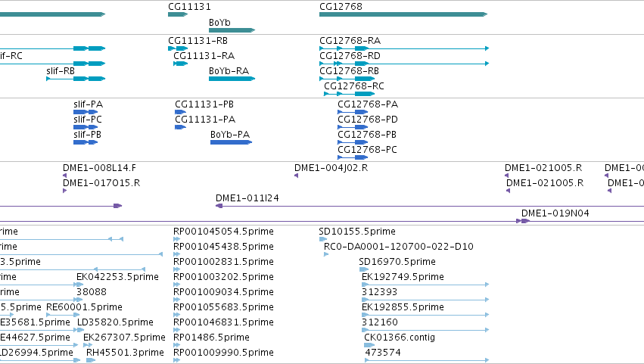Screen dimensions: 644x364
Task: Click the EK042253.5prime EST label
Action: tap(117, 277)
